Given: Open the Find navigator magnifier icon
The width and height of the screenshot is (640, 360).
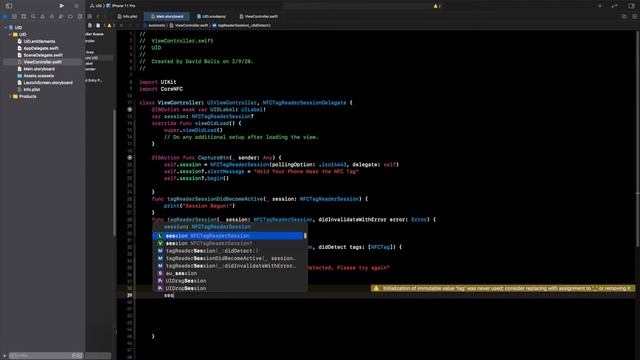Looking at the screenshot, I should pyautogui.click(x=33, y=16).
